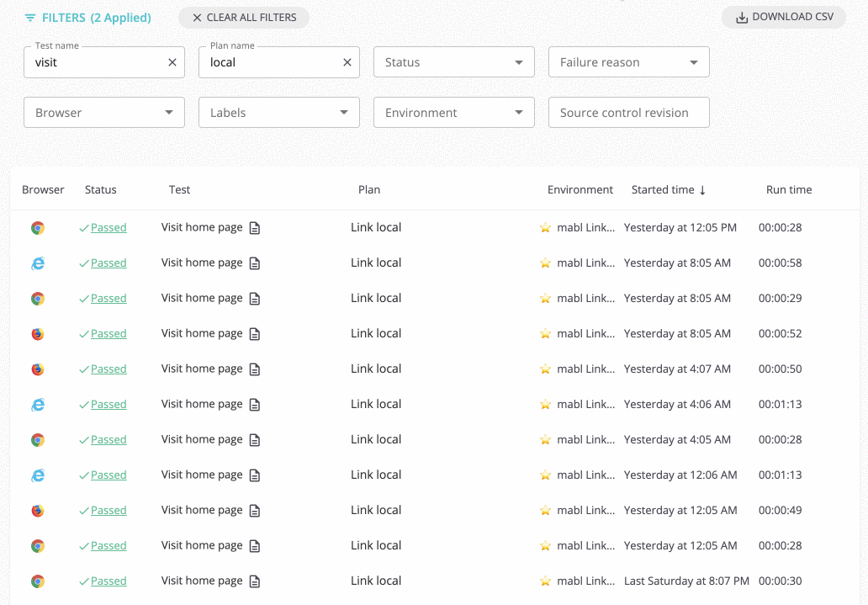Open the Failure reason dropdown
Image resolution: width=868 pixels, height=605 pixels.
coord(629,62)
